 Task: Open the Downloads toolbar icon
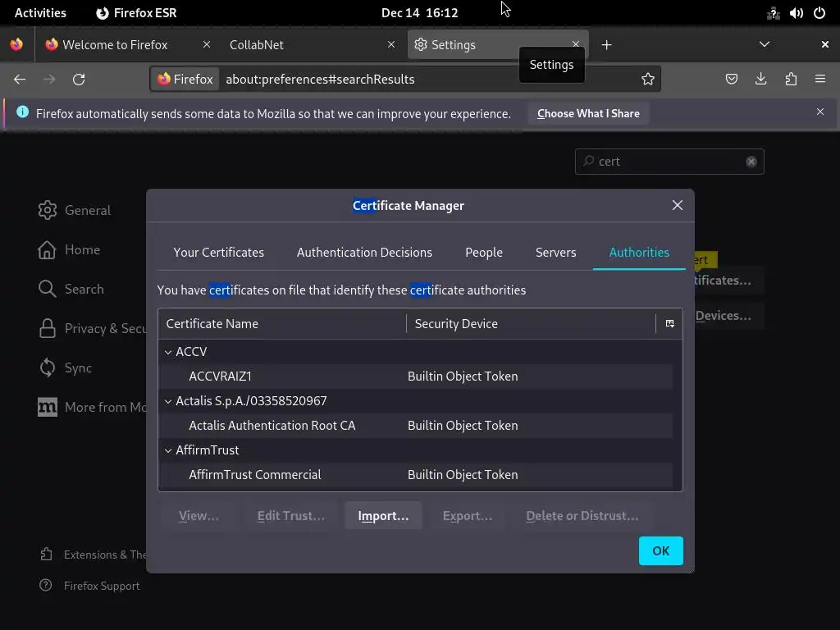click(x=760, y=80)
